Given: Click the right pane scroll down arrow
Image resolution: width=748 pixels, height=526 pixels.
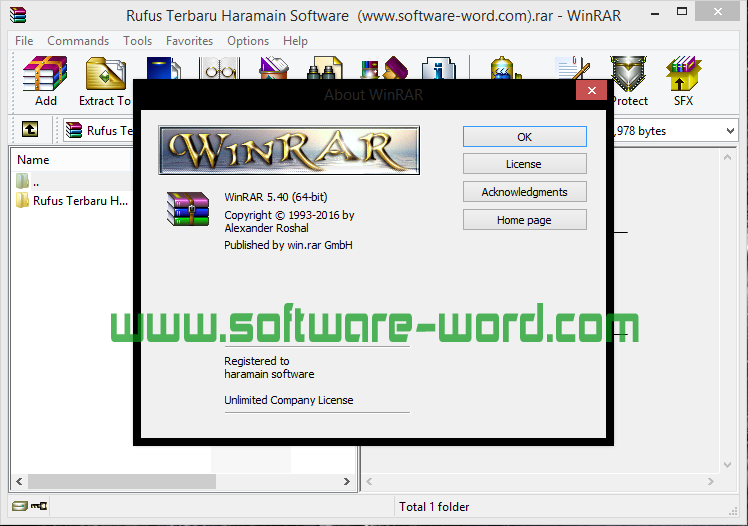Looking at the screenshot, I should pyautogui.click(x=727, y=464).
